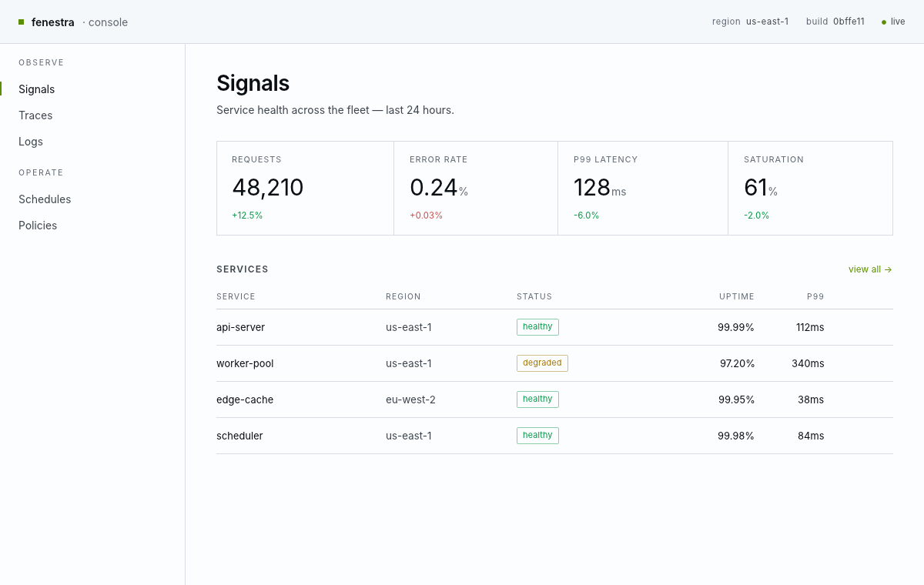Click degraded badge for worker-pool

coord(542,363)
